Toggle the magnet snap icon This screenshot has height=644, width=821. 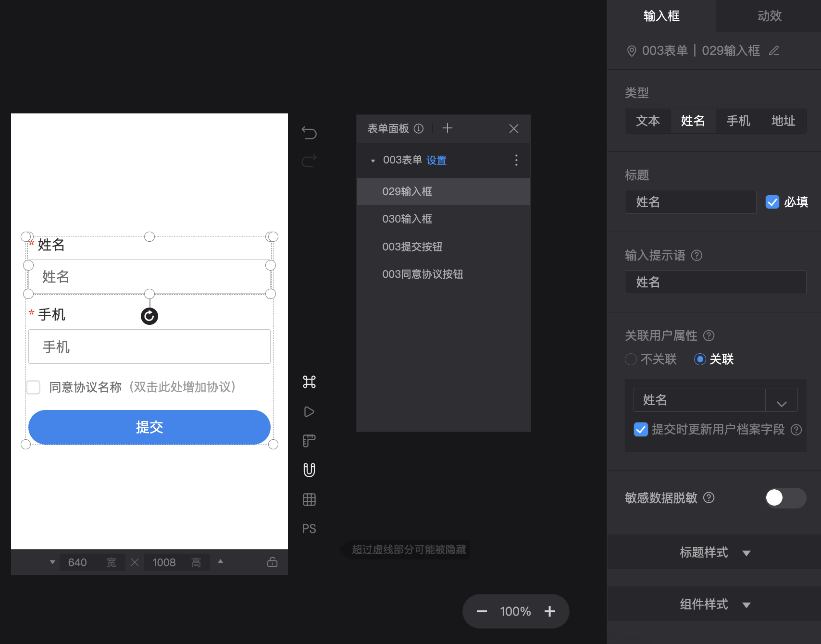click(309, 470)
